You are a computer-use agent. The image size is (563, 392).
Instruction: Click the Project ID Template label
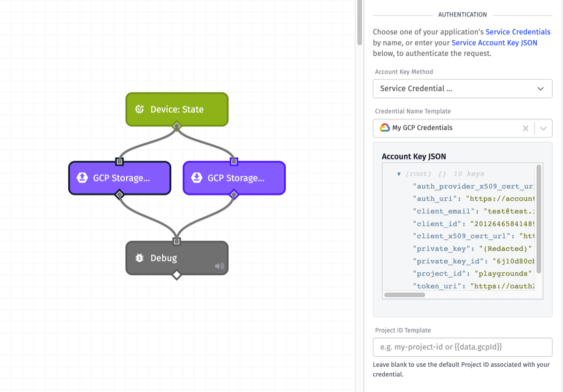pos(403,330)
